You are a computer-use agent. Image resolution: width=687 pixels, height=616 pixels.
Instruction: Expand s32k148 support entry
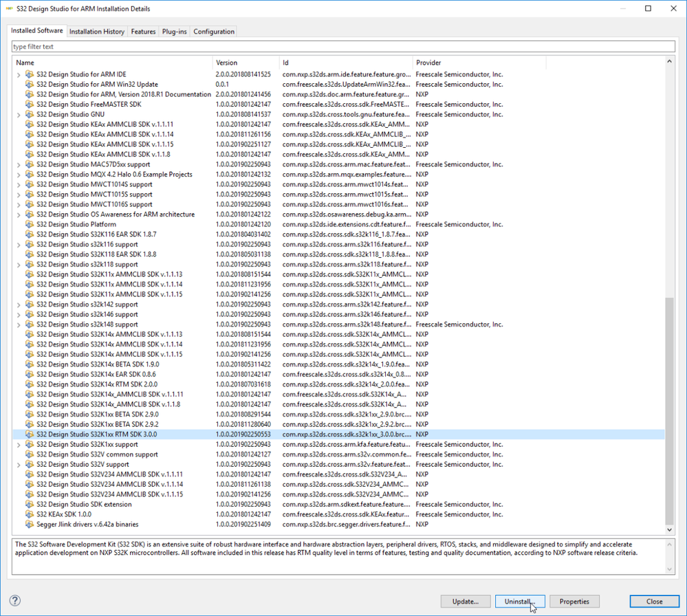19,324
